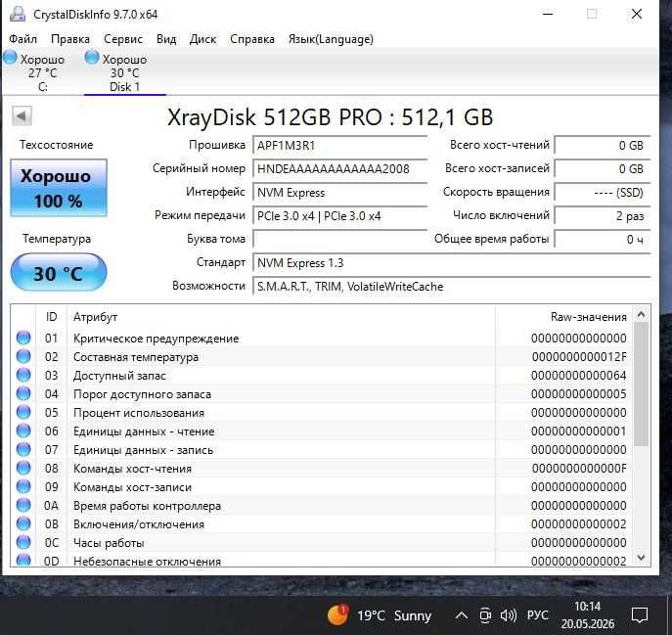Close the CrystalDiskInfo window
The width and height of the screenshot is (672, 635).
(637, 14)
